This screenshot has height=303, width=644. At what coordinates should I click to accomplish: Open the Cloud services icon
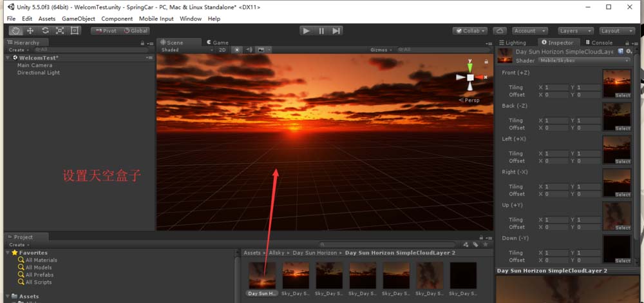click(500, 31)
